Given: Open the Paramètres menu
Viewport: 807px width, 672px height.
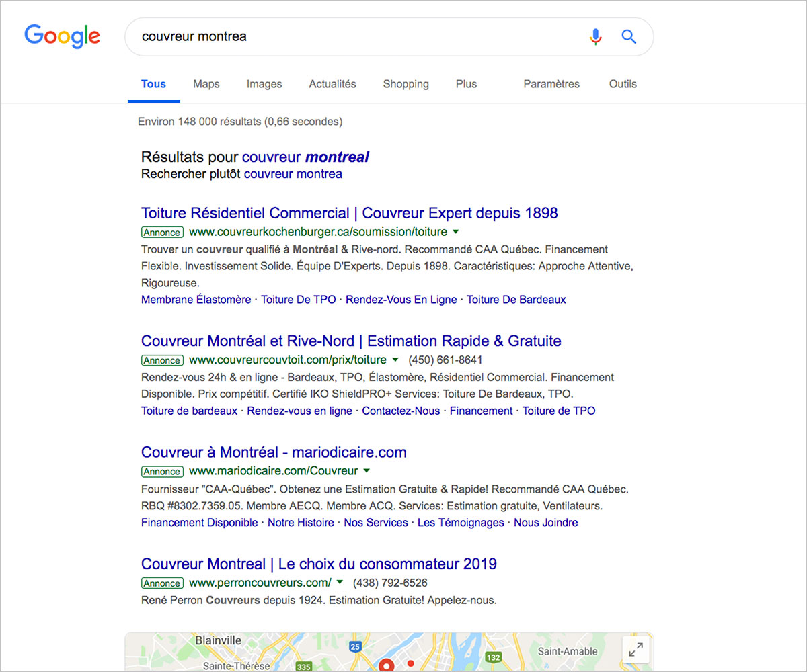Looking at the screenshot, I should click(551, 83).
